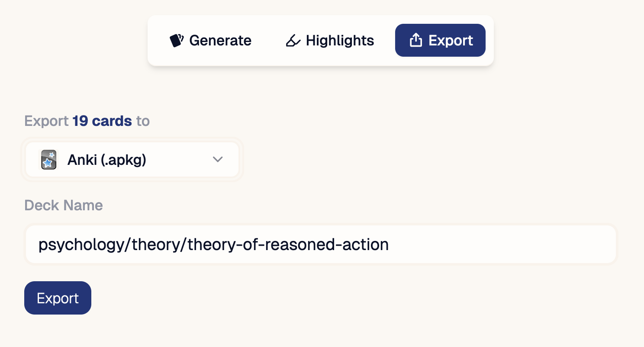Click into the Deck Name input field
This screenshot has height=347, width=644.
(x=320, y=245)
